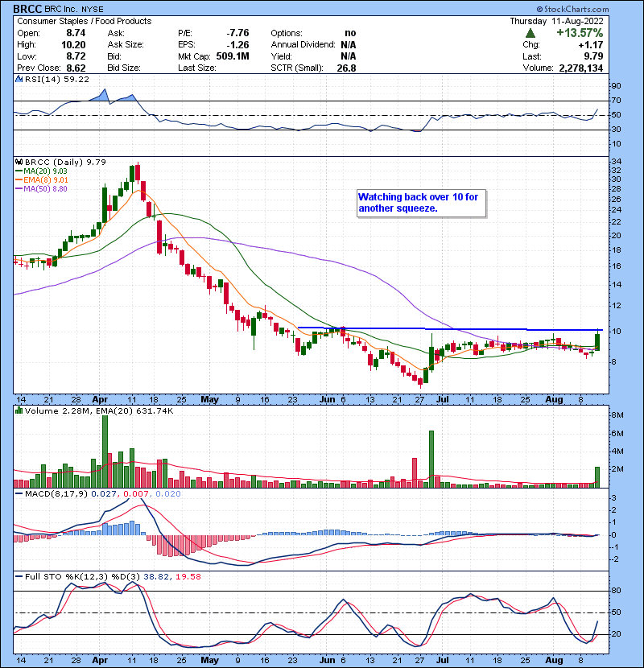The width and height of the screenshot is (644, 668).
Task: Click the May label on price chart date axis
Action: click(209, 400)
